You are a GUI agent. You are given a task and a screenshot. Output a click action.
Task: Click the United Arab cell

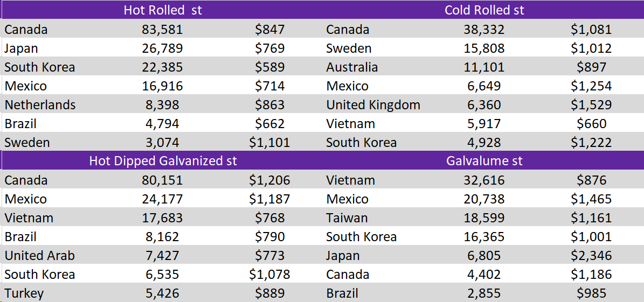[39, 256]
